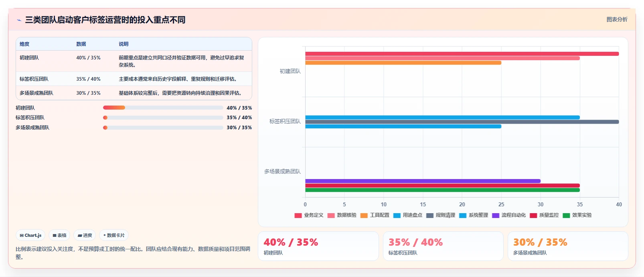Screen dimensions: 644x277
Task: Click the 初建团队 progress bar
Action: click(163, 108)
